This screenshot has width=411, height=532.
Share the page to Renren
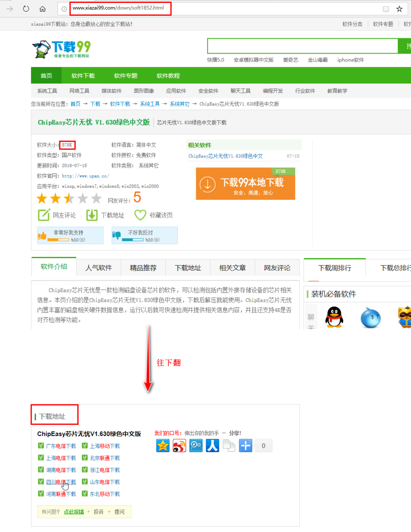pyautogui.click(x=212, y=445)
